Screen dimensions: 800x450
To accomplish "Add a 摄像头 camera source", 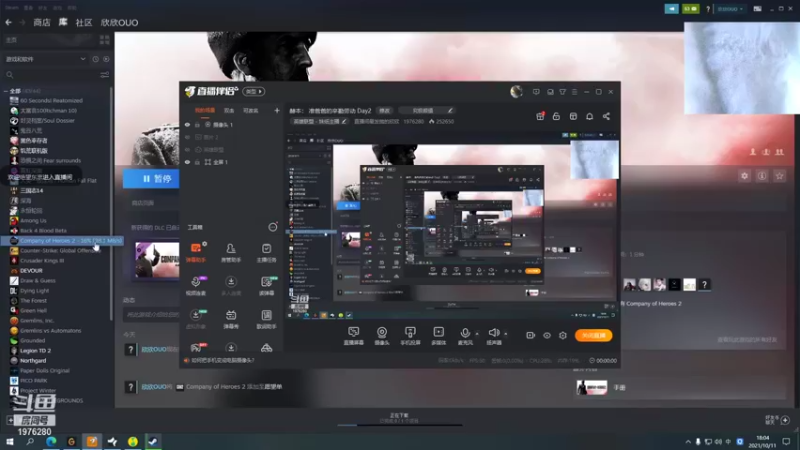I will (x=382, y=336).
